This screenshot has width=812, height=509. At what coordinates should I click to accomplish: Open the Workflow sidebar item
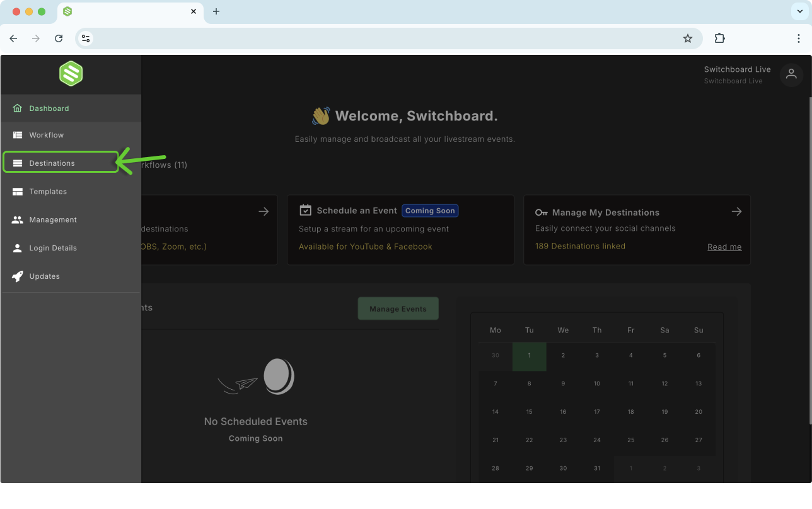[71, 135]
